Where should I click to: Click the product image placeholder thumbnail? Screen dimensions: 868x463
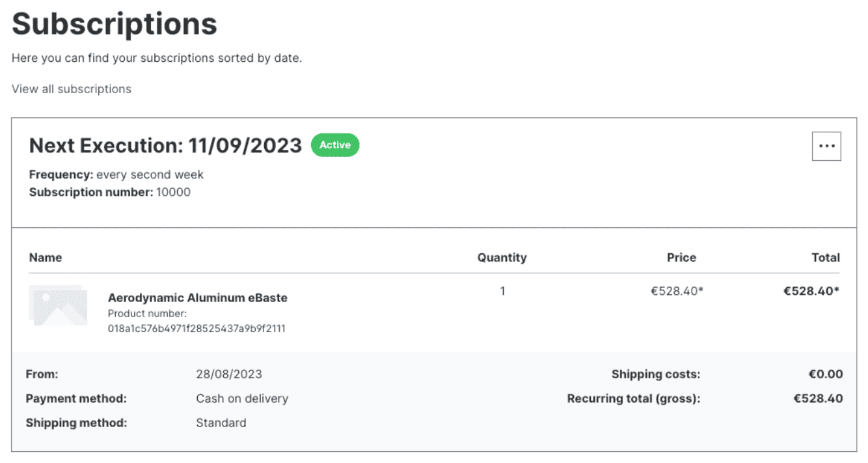[58, 305]
